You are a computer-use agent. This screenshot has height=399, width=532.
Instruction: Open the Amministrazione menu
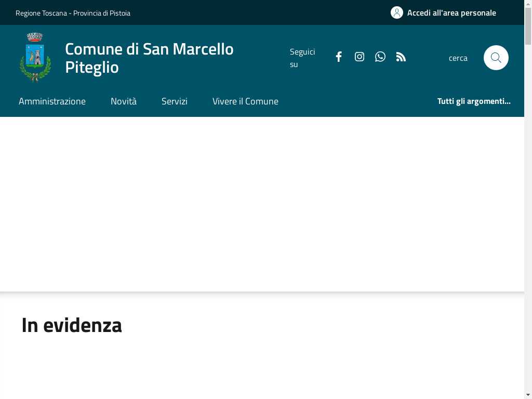[52, 101]
